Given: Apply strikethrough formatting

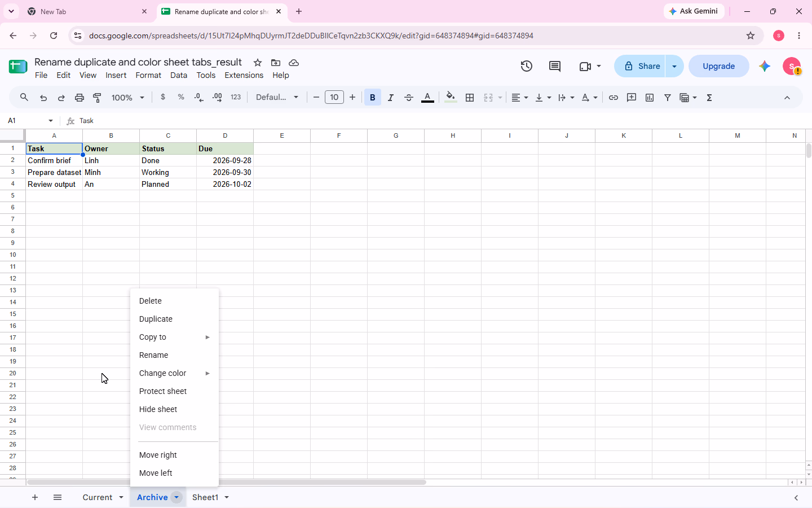Looking at the screenshot, I should (x=409, y=98).
